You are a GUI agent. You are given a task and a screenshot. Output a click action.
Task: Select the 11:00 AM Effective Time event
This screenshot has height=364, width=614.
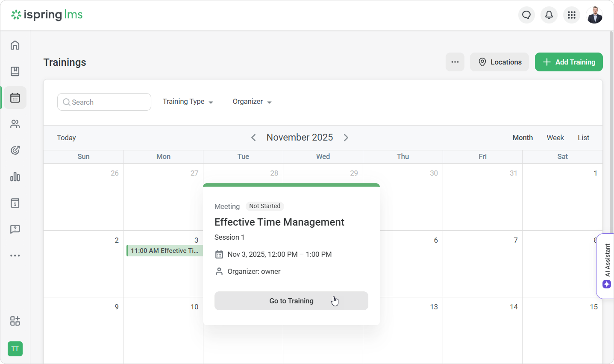point(165,251)
